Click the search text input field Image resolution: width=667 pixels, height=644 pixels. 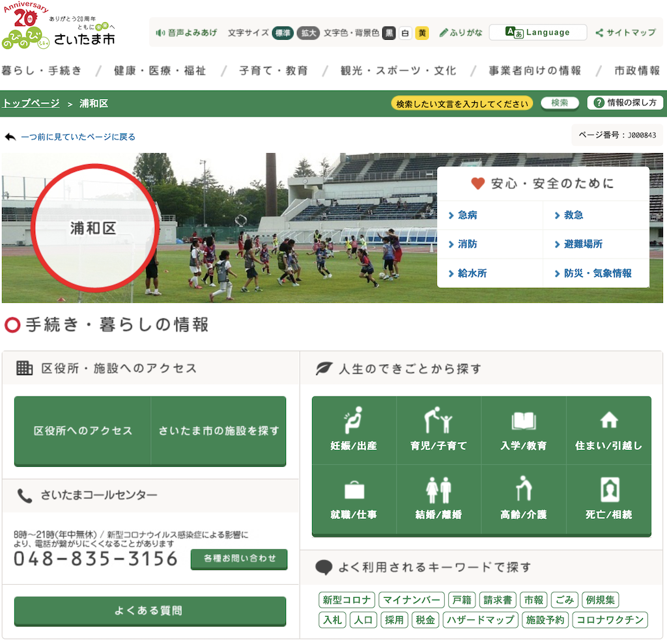click(x=462, y=104)
